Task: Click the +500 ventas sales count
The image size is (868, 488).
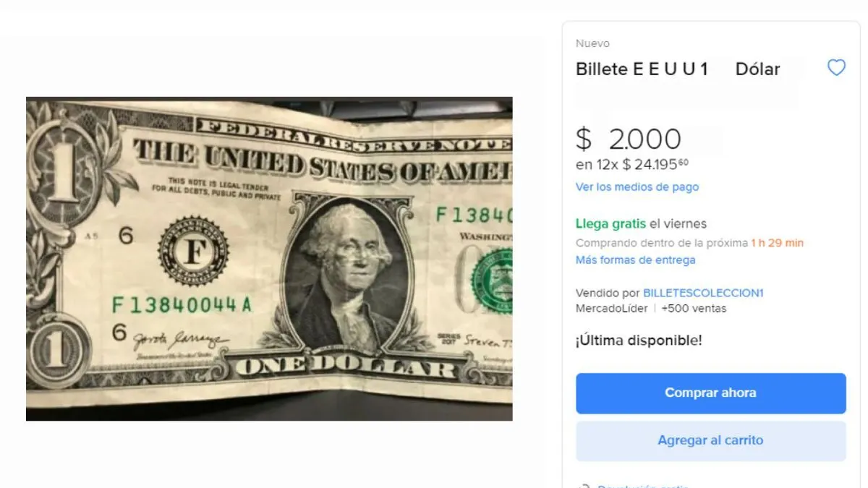Action: 694,309
